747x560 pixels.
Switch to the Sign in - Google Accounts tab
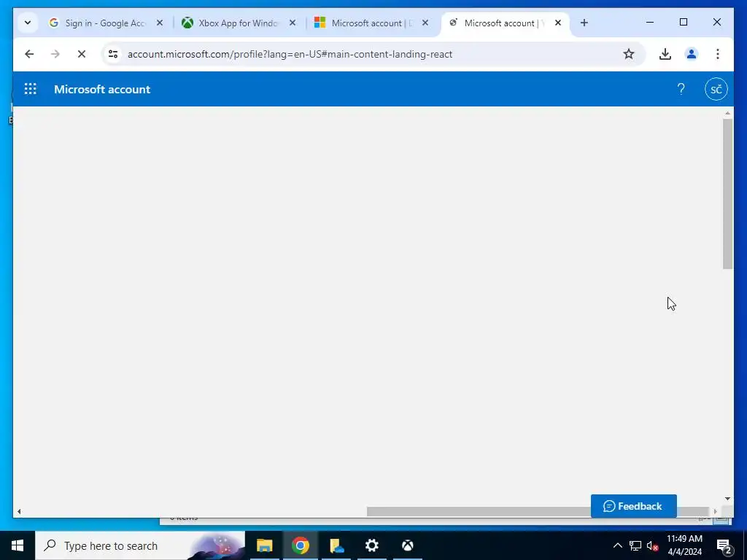[x=105, y=23]
